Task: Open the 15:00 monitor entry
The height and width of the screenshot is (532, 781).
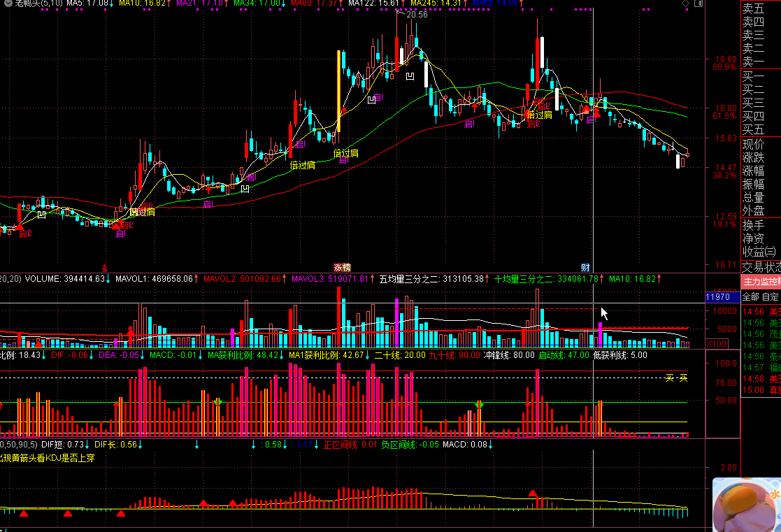Action: pyautogui.click(x=761, y=390)
